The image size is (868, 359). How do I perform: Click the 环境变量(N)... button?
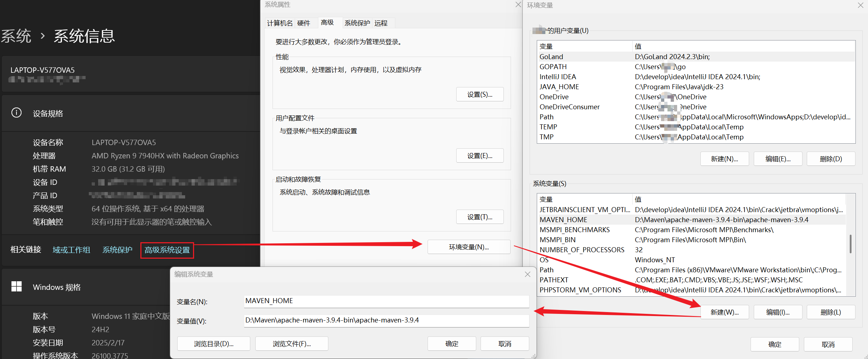click(x=469, y=247)
